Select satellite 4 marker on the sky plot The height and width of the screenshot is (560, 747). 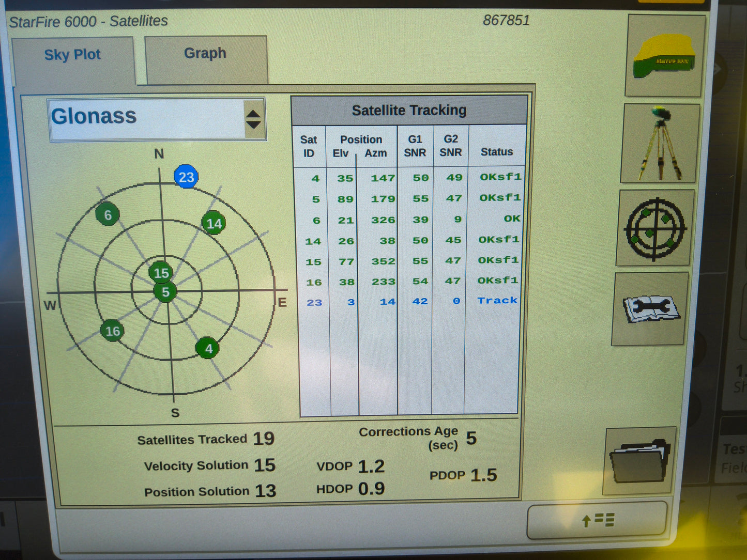[x=208, y=348]
